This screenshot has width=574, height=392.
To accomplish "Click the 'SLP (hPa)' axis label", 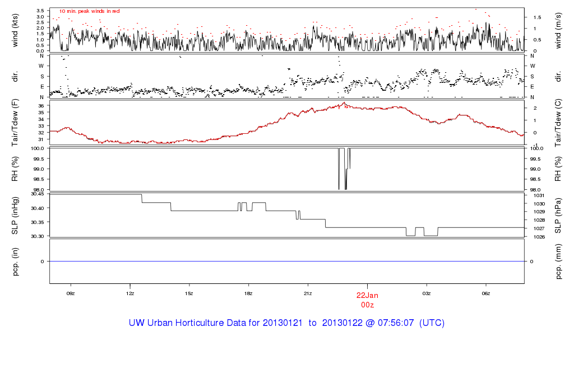I will (558, 216).
